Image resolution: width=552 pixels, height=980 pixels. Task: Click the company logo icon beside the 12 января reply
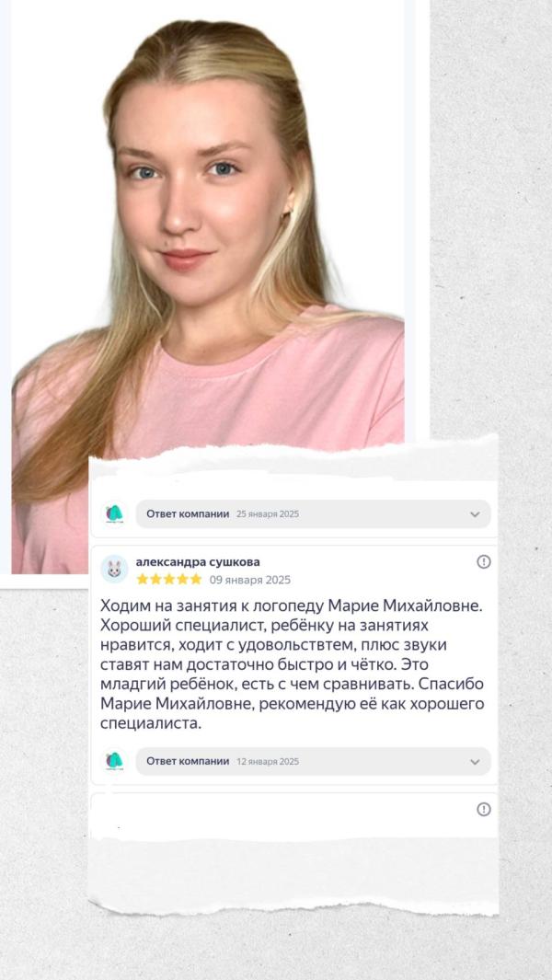pyautogui.click(x=114, y=761)
